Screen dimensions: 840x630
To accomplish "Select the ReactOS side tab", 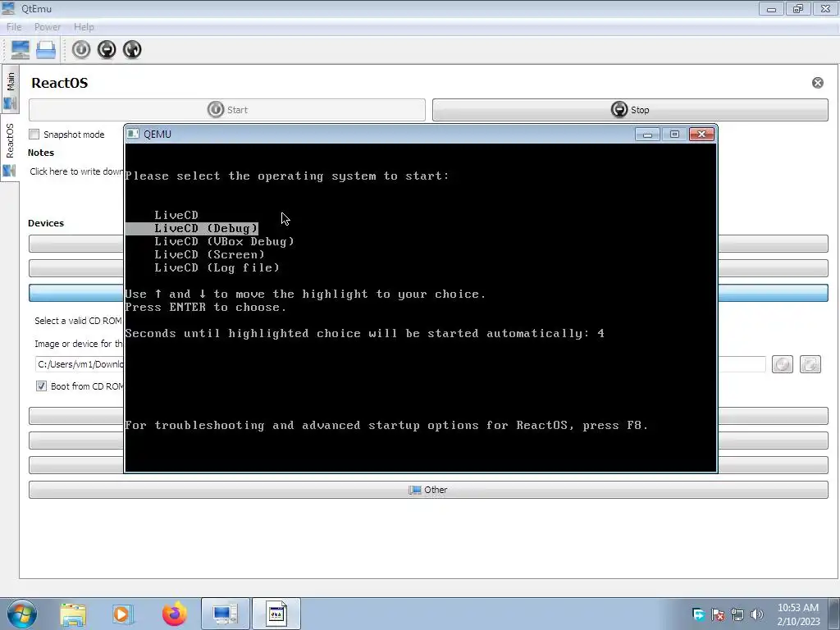I will coord(10,148).
